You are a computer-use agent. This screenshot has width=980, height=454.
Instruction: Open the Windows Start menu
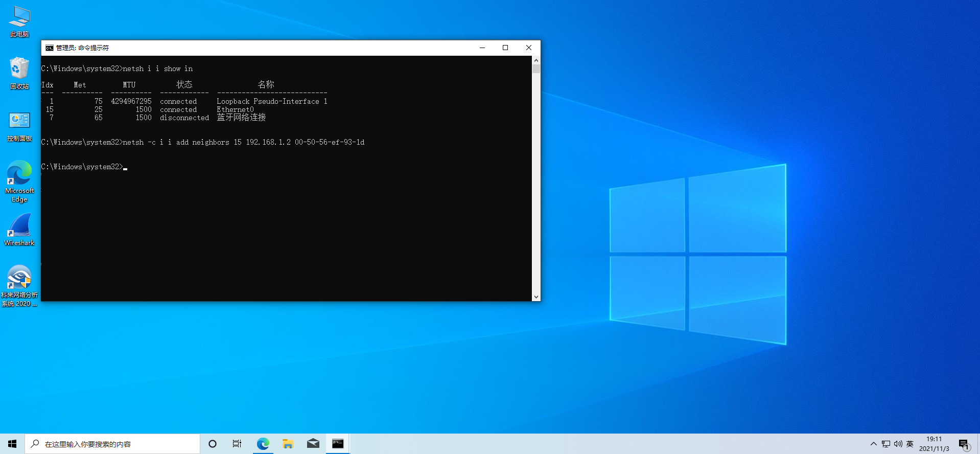tap(12, 444)
